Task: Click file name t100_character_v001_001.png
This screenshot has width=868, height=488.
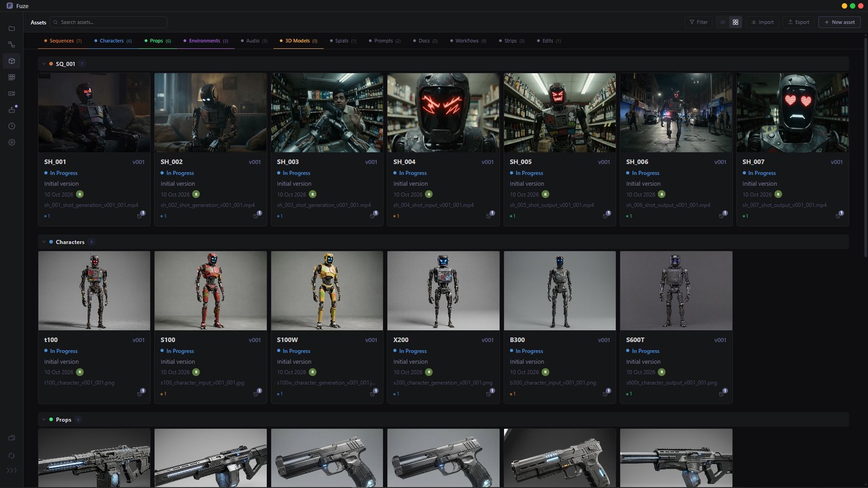Action: pyautogui.click(x=79, y=383)
